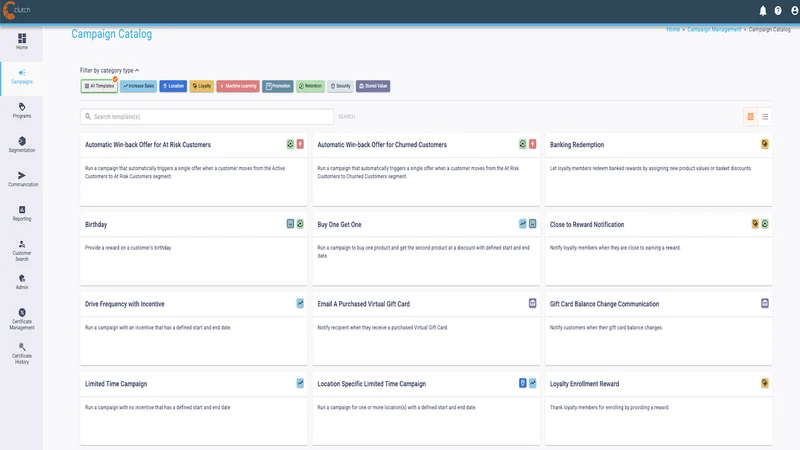Open Reporting in the sidebar

pyautogui.click(x=22, y=213)
